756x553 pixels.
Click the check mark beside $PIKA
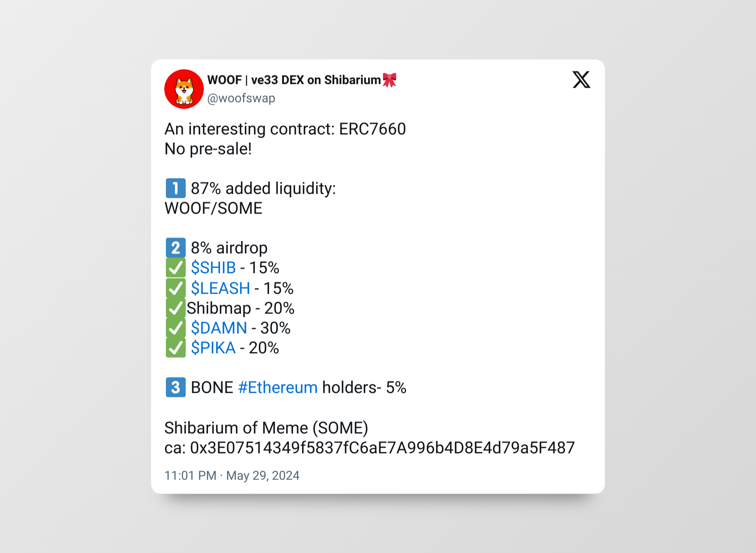[175, 348]
